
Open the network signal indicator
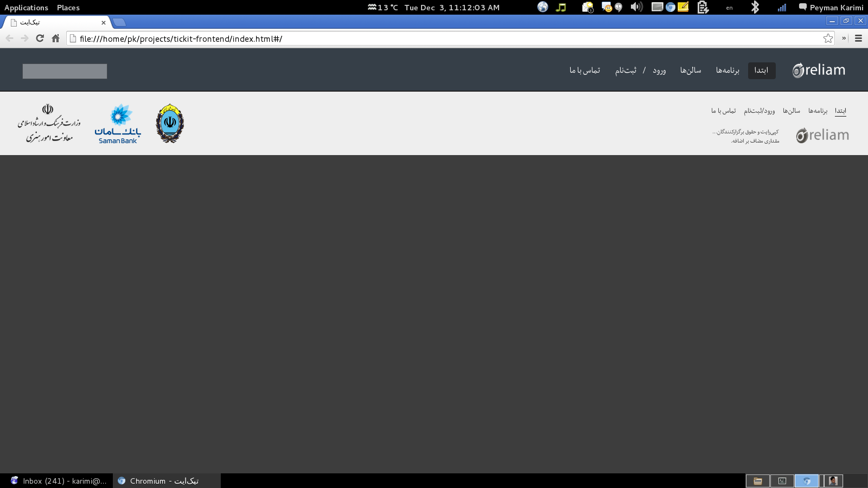782,8
